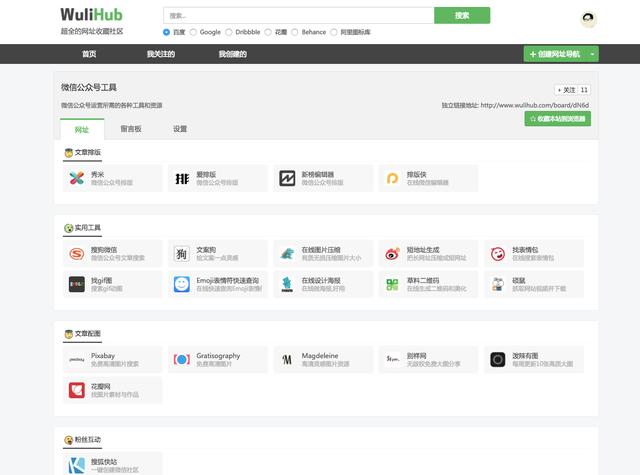Open the 设置 tab
640x475 pixels.
(180, 129)
